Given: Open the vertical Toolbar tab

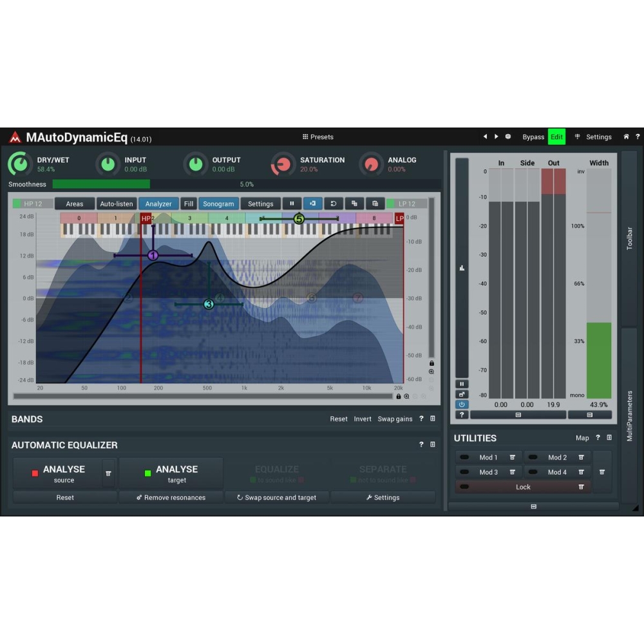Looking at the screenshot, I should click(629, 238).
